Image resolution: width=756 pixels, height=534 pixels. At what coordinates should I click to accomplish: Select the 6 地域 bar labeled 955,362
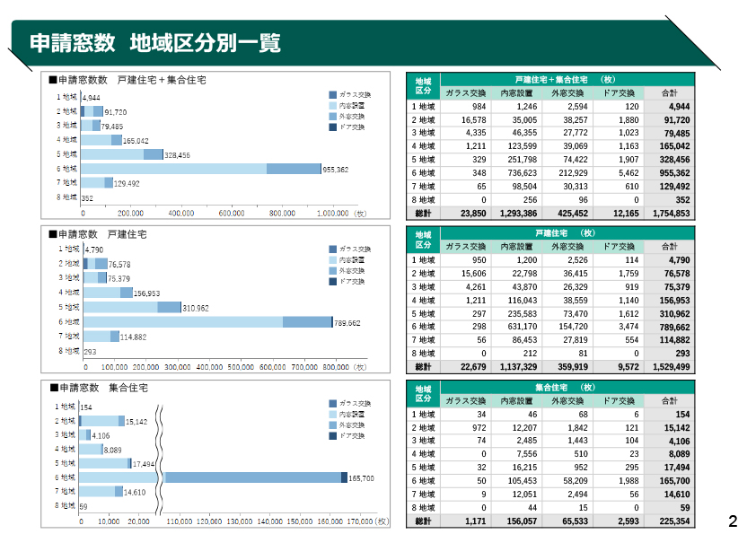201,169
